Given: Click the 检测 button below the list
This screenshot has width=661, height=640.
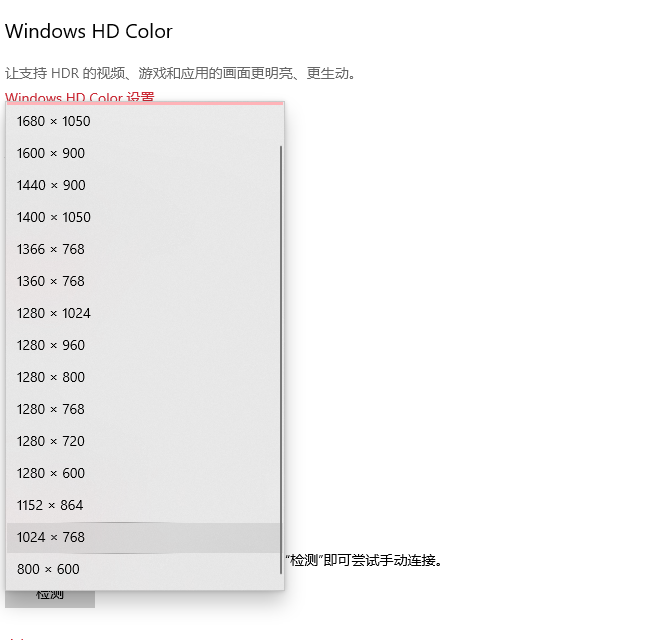Looking at the screenshot, I should pos(50,599).
